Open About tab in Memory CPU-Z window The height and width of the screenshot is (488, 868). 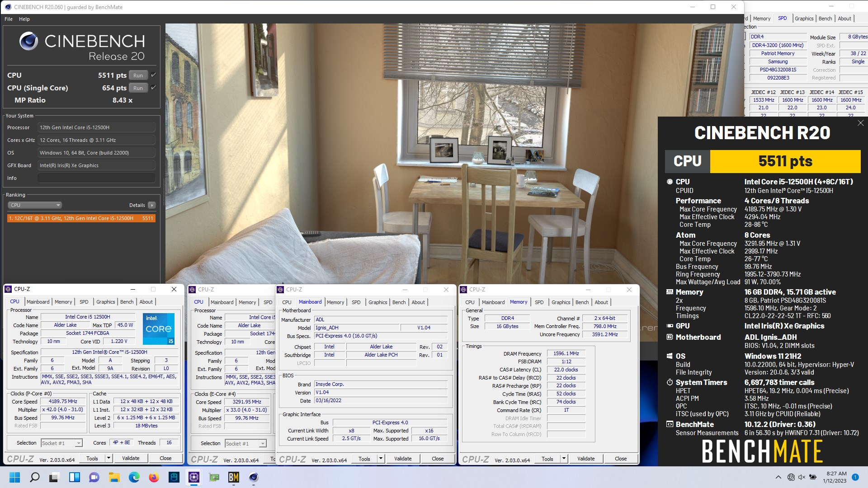click(x=601, y=302)
